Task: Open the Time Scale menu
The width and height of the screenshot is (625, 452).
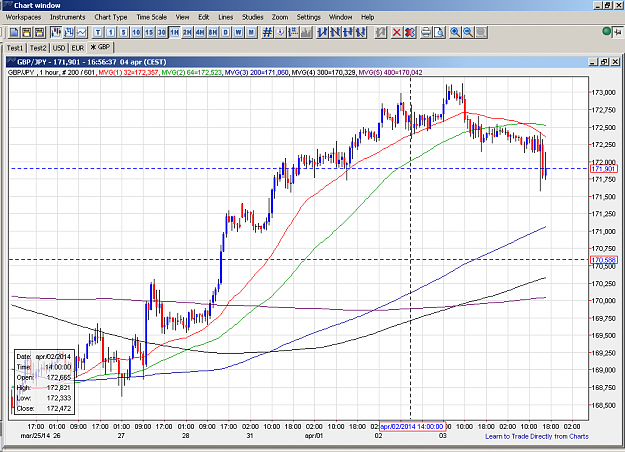Action: 151,17
